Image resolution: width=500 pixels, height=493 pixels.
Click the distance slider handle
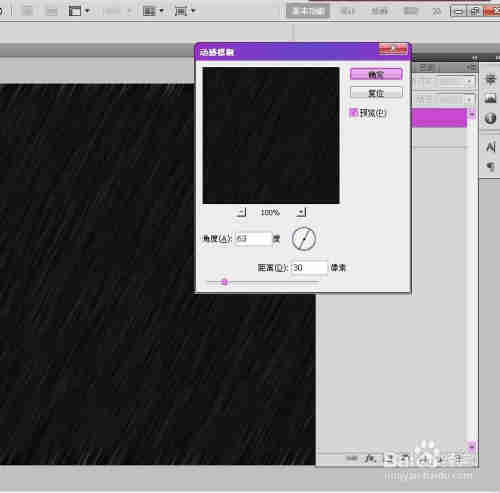point(225,282)
